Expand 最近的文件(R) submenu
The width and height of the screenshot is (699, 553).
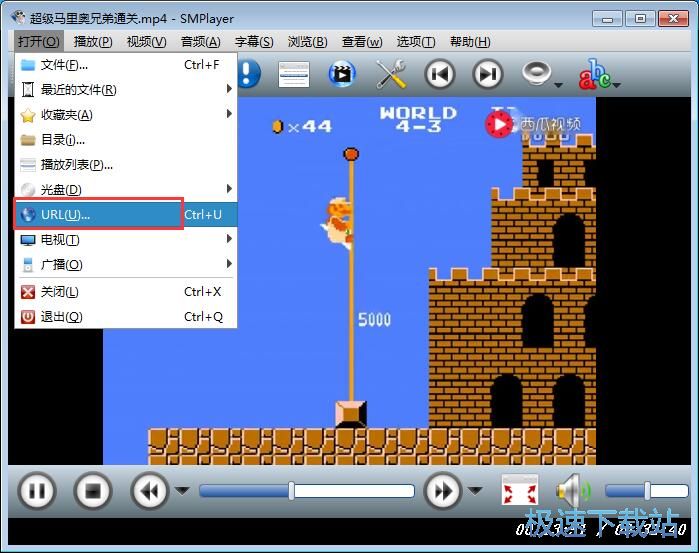click(x=126, y=90)
